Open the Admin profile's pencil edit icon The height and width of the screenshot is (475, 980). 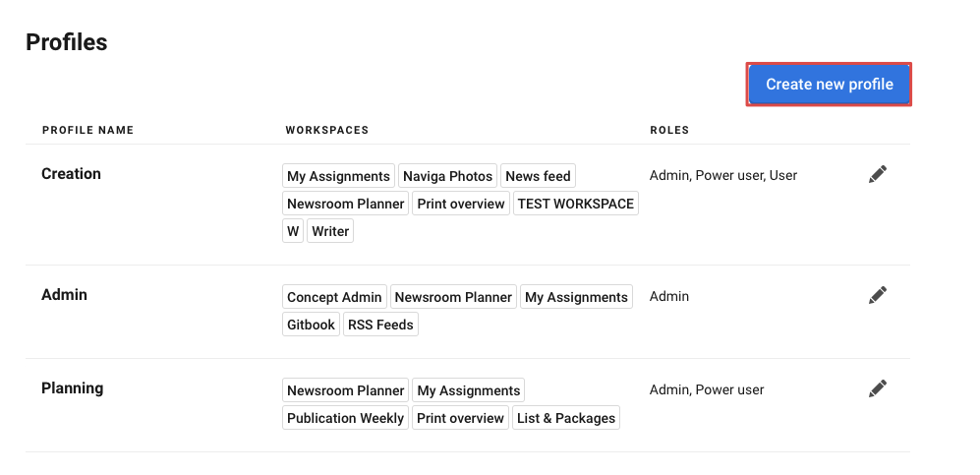(x=878, y=295)
